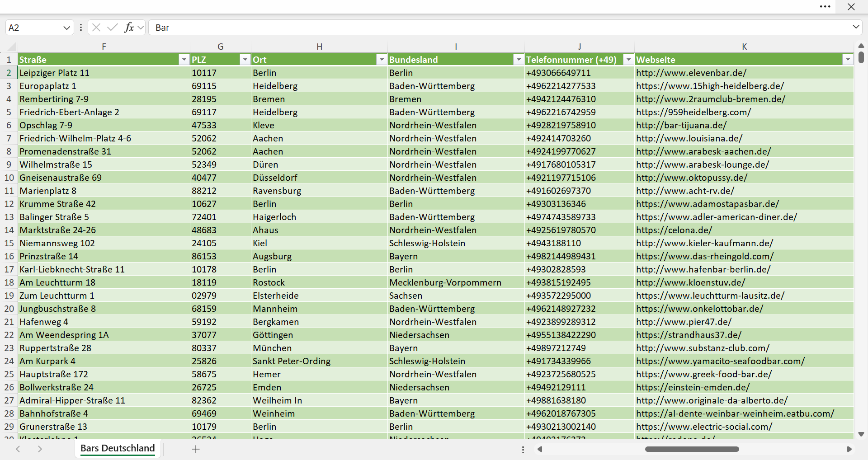This screenshot has height=460, width=868.
Task: Go to next sheet arrow
Action: coord(40,449)
